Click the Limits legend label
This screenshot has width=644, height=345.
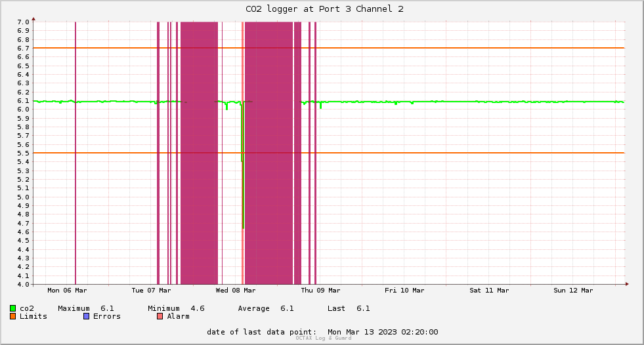pyautogui.click(x=33, y=316)
